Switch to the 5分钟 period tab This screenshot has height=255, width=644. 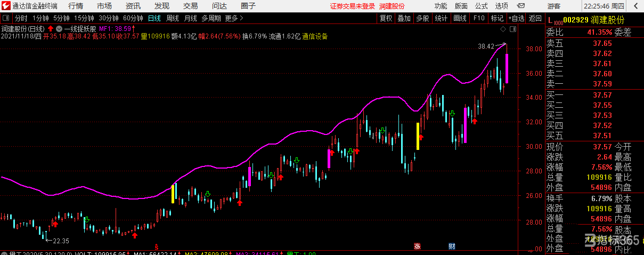pos(61,18)
